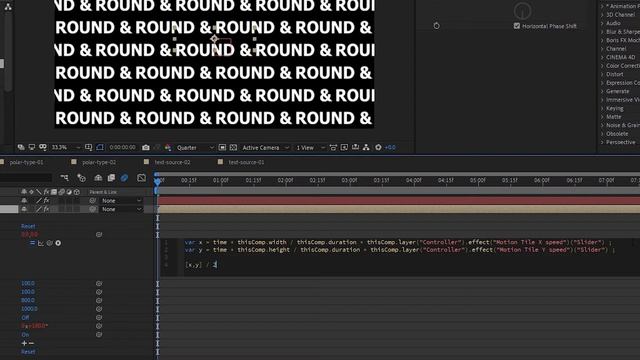Expand the Generate effects category
The image size is (640, 360).
click(602, 91)
